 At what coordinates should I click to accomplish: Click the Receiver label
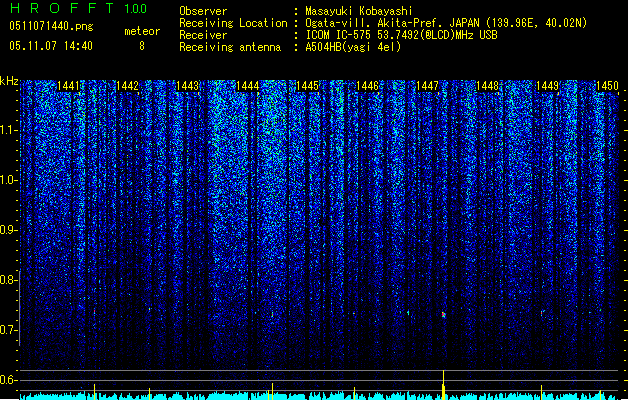click(203, 35)
